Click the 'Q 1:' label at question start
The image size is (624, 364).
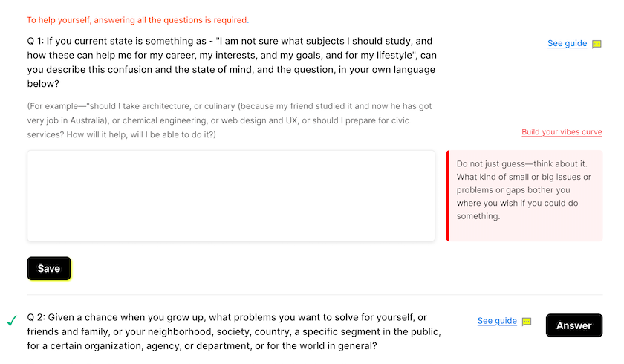[x=36, y=41]
